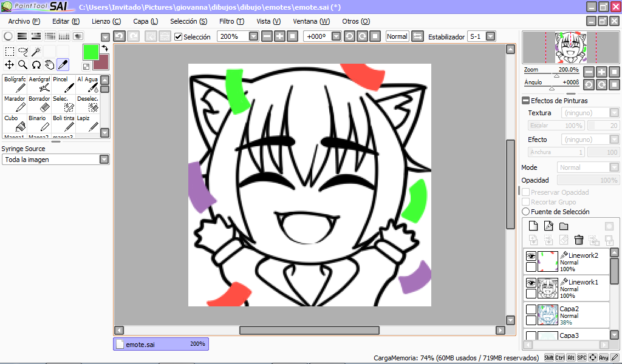Toggle link box on Linework1 layer
622x364 pixels.
[x=531, y=294]
